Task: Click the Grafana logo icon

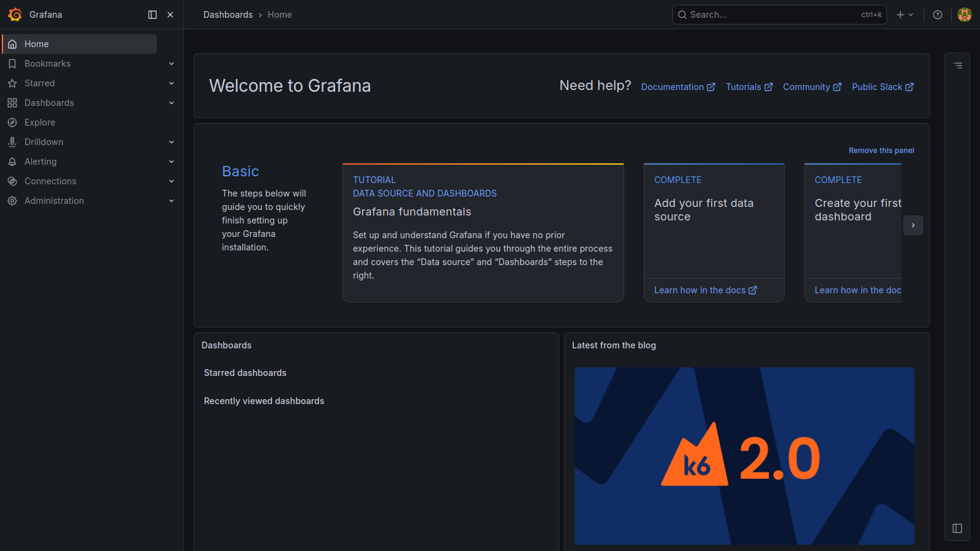Action: pyautogui.click(x=15, y=15)
